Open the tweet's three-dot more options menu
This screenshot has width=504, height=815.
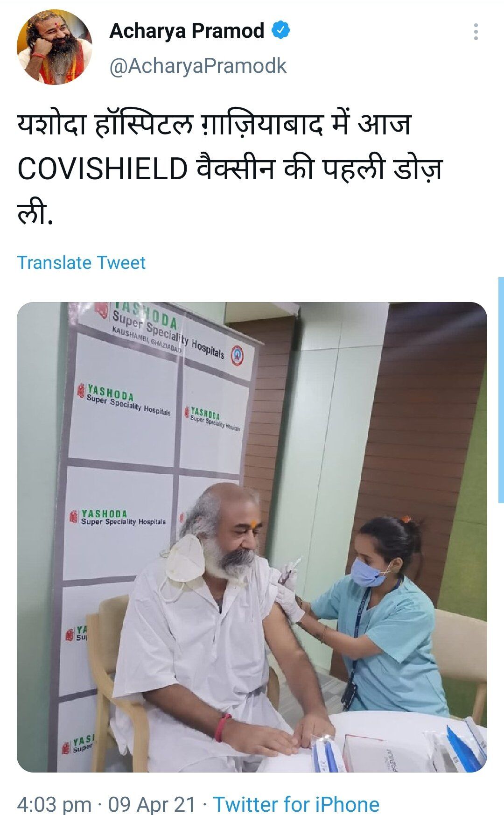tap(476, 32)
